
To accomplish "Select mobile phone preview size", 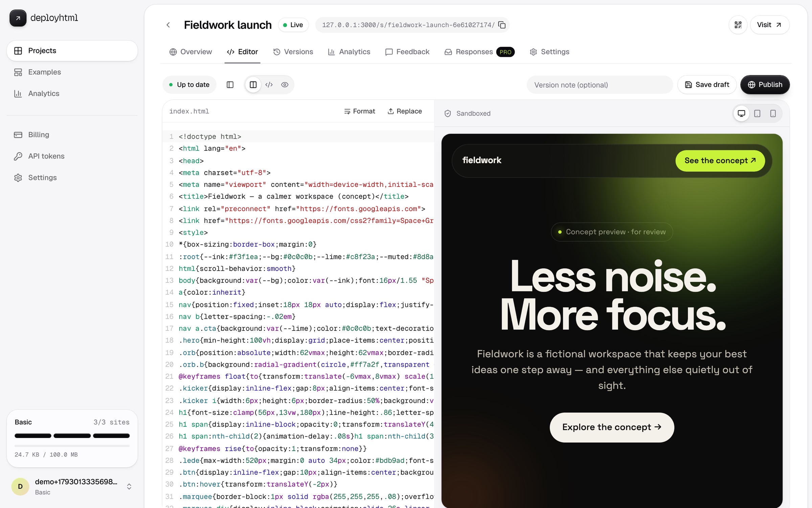I will tap(773, 113).
